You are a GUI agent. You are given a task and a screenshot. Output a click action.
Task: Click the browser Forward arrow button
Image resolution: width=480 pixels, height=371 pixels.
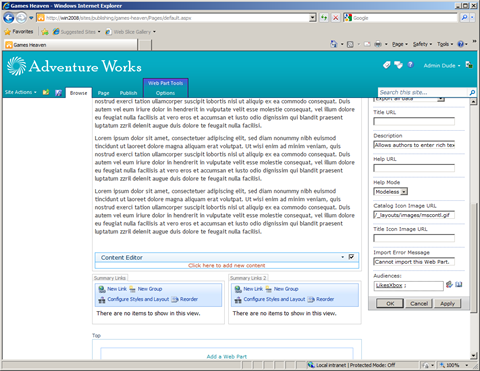click(x=21, y=18)
